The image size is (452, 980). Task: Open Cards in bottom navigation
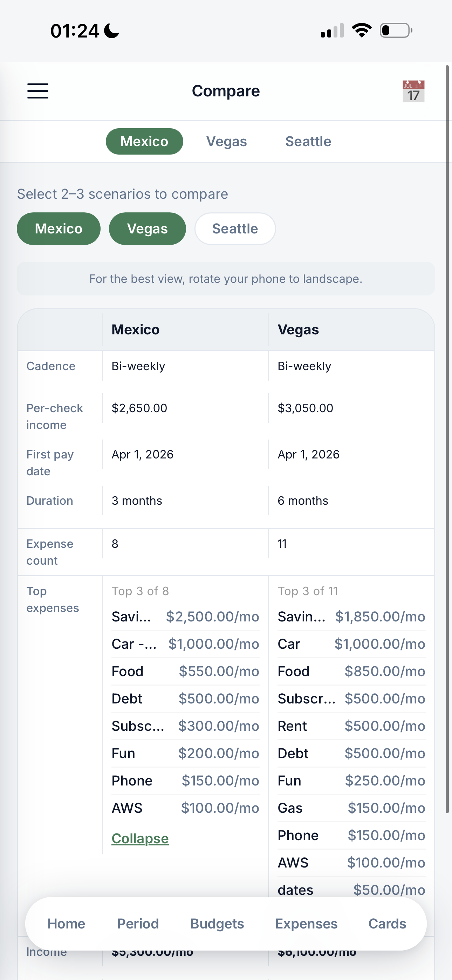(x=387, y=924)
